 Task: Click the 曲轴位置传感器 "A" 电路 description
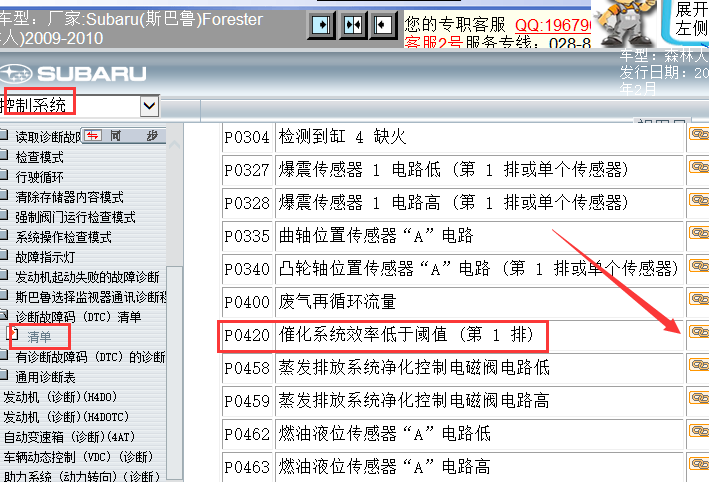[x=376, y=236]
